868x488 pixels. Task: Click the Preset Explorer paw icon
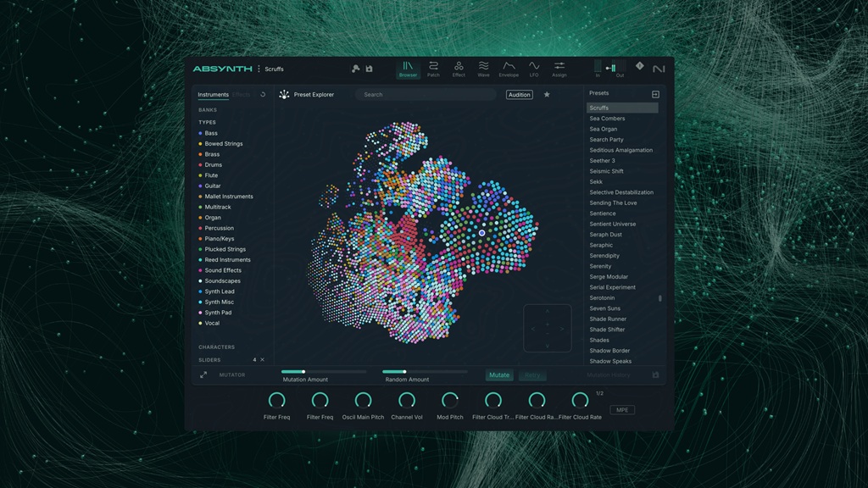point(284,95)
